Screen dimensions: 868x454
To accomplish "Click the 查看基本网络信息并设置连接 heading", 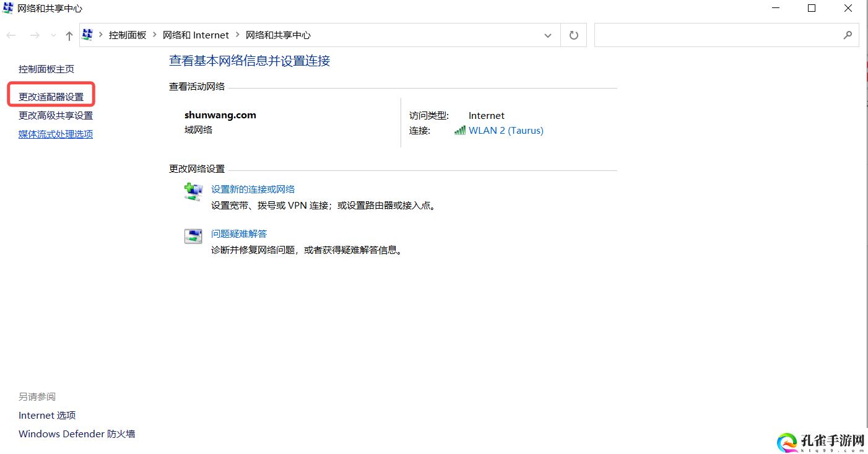I will pos(250,61).
